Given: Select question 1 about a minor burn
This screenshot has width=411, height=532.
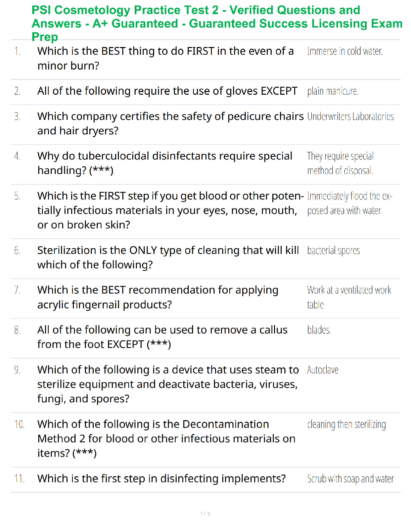Looking at the screenshot, I should click(166, 58).
